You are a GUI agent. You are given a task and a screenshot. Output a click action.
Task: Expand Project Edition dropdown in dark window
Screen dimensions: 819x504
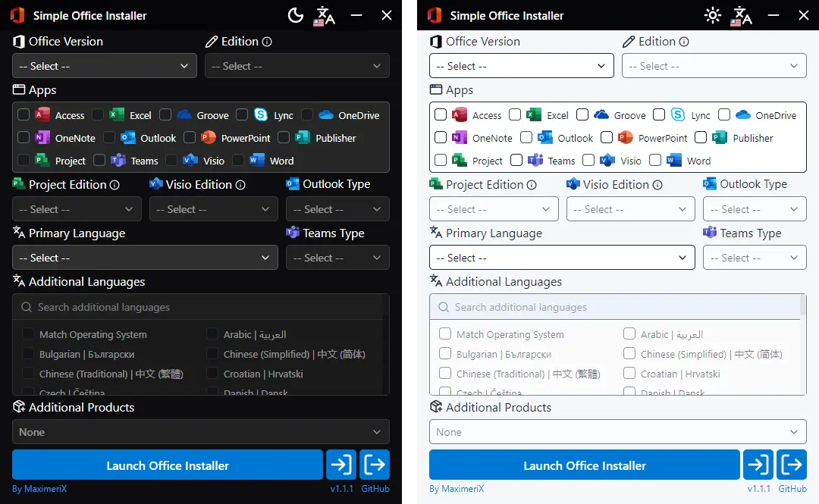77,209
